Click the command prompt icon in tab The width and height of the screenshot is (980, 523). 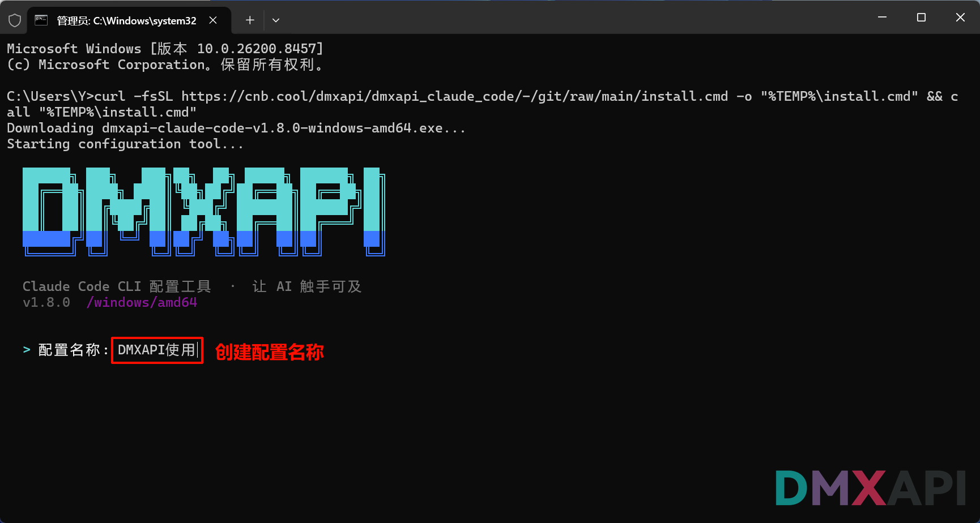click(x=41, y=20)
